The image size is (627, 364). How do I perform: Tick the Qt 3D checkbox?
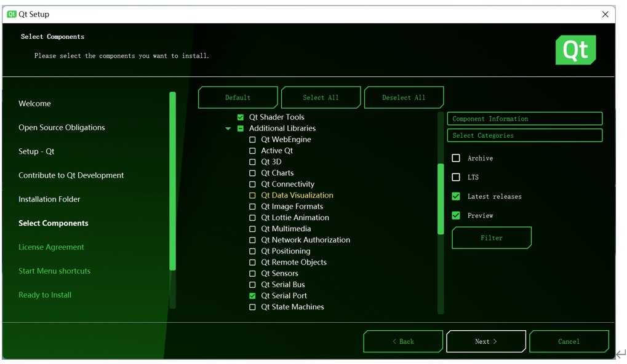point(252,162)
